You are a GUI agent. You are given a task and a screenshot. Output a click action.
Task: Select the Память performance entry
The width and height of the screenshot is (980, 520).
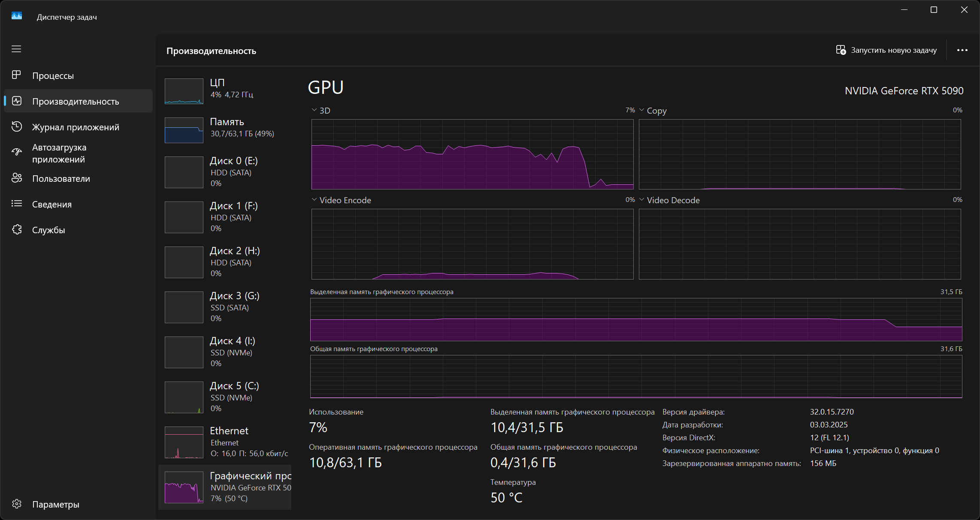coord(227,128)
